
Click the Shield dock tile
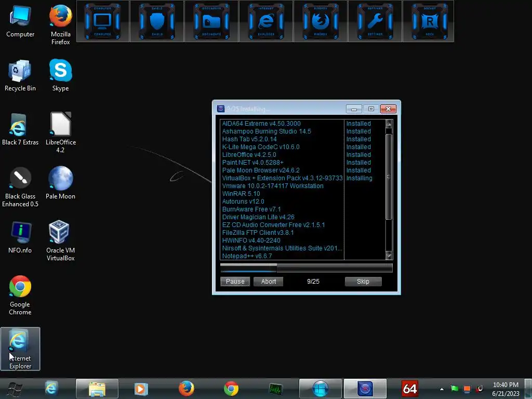coord(157,21)
